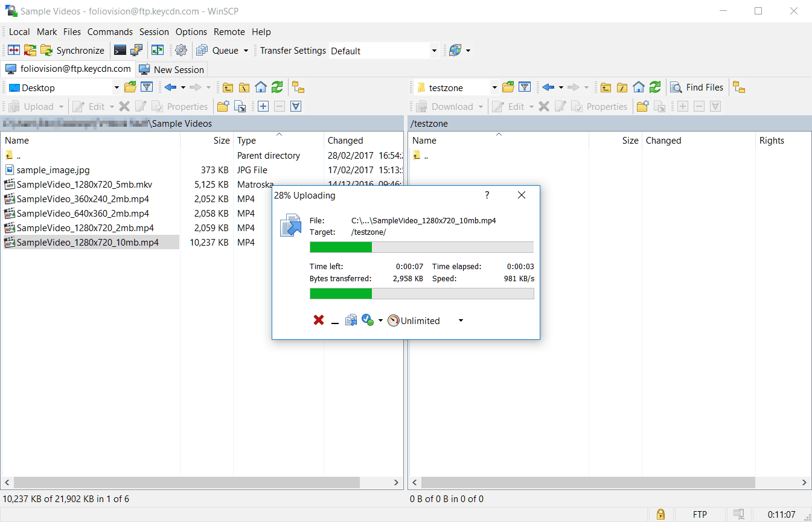Create new local folder icon
812x522 pixels.
pyautogui.click(x=223, y=107)
